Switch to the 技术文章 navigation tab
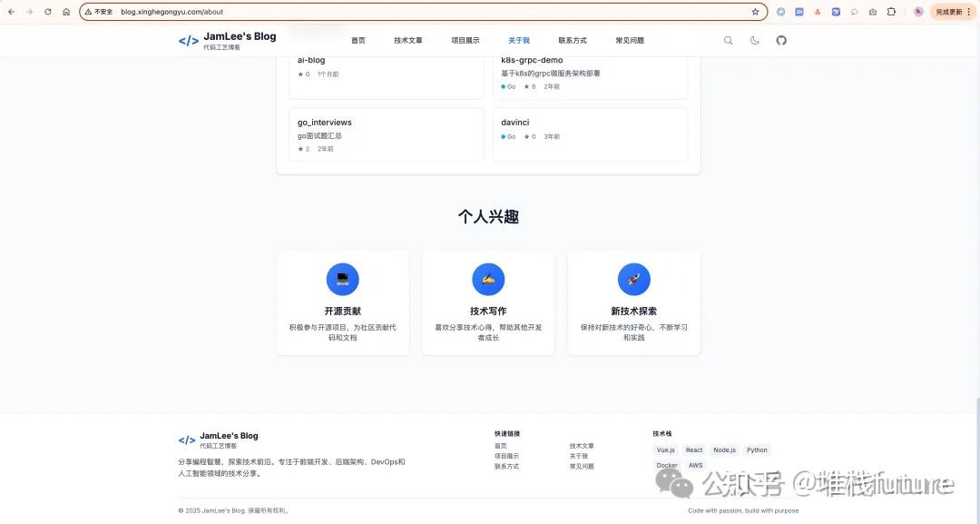980x524 pixels. click(x=408, y=41)
